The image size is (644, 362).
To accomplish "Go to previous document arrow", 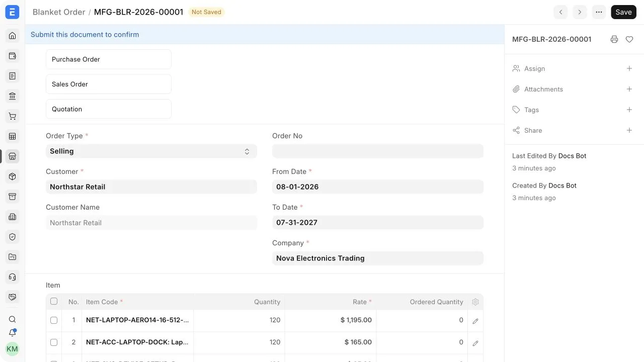I will [560, 12].
